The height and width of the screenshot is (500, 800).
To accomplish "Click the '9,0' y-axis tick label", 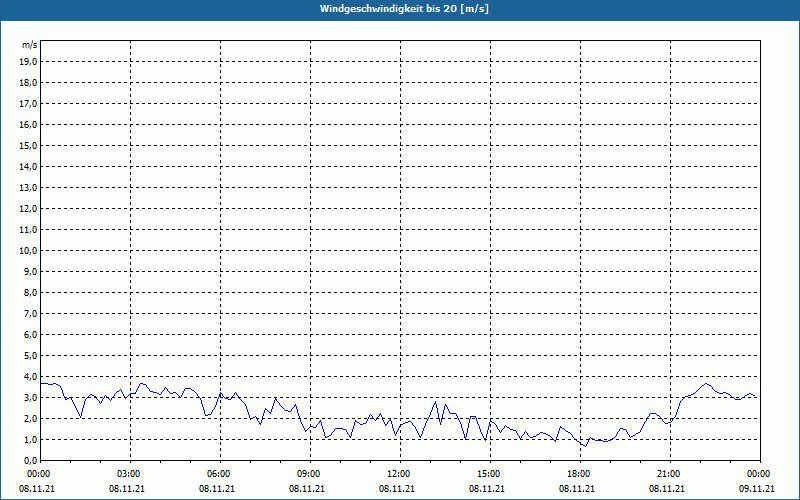I will tap(31, 271).
